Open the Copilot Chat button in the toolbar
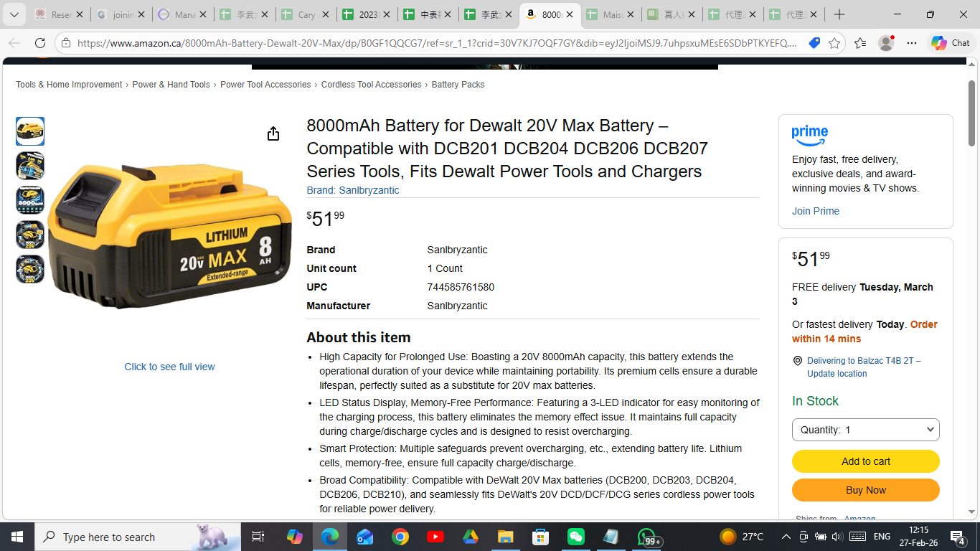980x551 pixels. 951,43
